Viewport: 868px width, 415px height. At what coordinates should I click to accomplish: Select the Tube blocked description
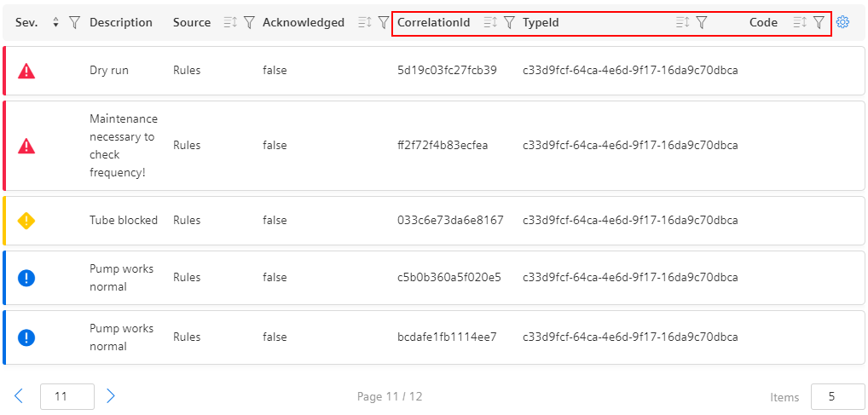tap(124, 220)
